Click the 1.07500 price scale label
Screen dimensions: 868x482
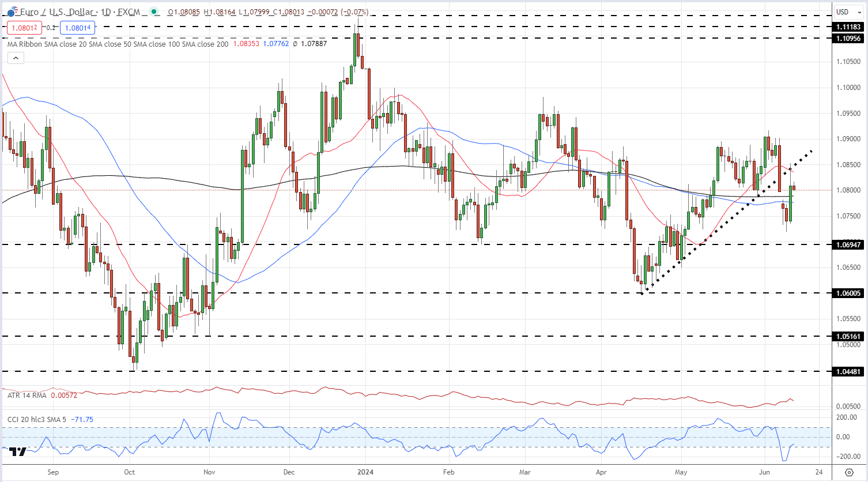(848, 216)
